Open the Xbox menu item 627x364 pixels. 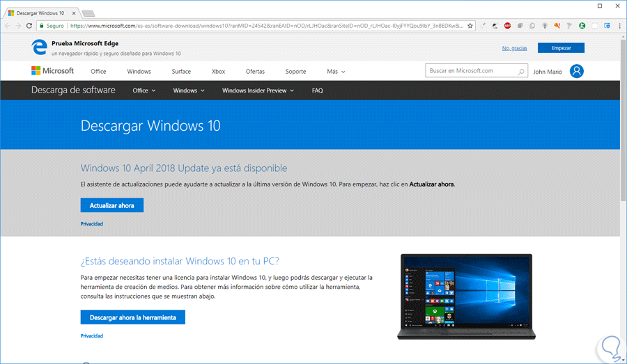(x=218, y=72)
